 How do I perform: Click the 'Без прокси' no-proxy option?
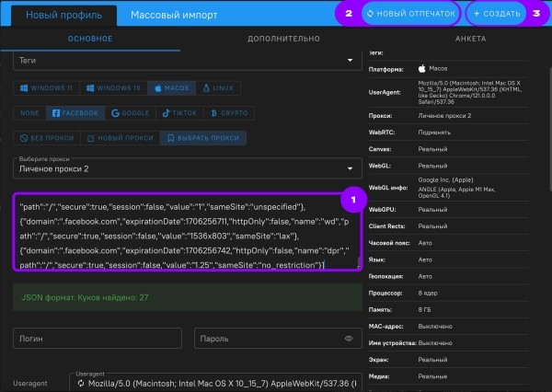(x=48, y=138)
